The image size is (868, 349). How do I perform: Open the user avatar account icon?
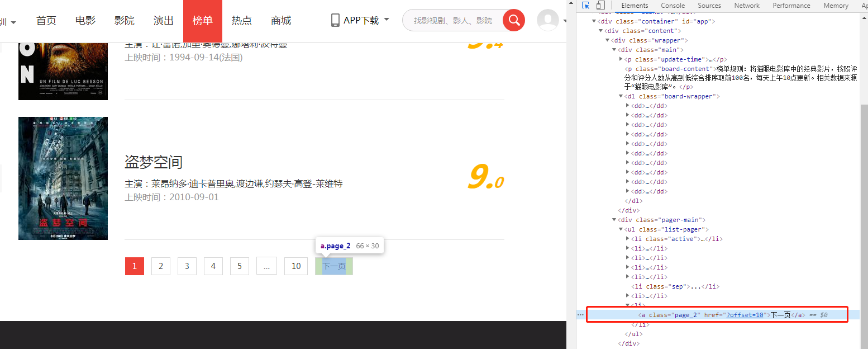pyautogui.click(x=549, y=20)
